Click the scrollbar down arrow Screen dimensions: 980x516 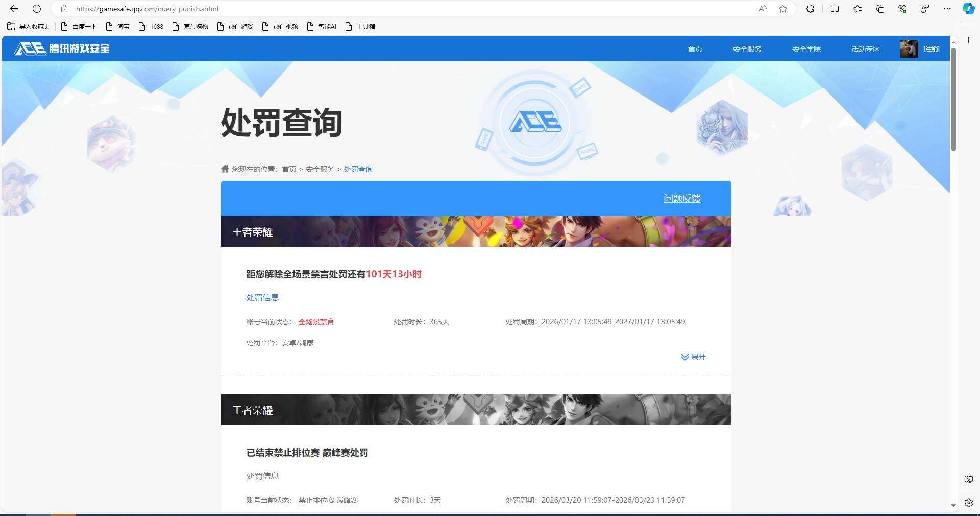coord(953,505)
